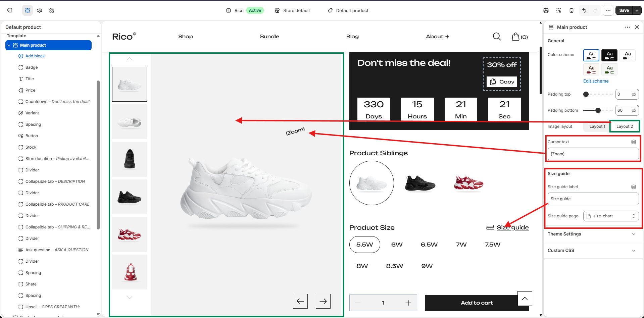Select size 5.5W option

click(x=365, y=245)
